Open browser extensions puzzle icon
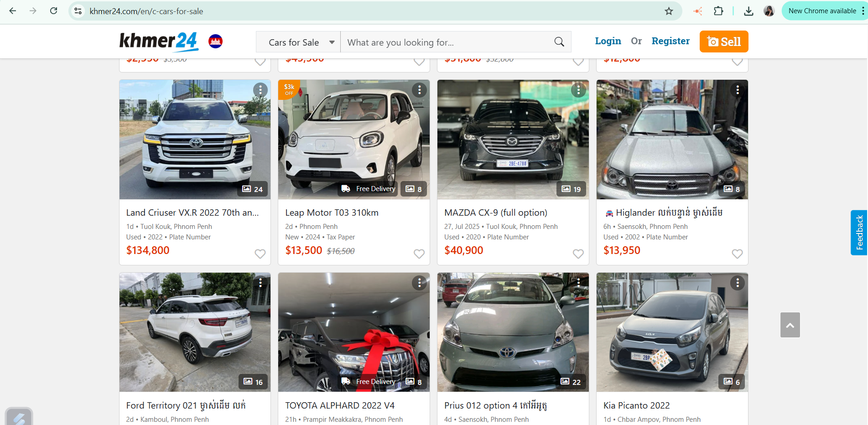 [x=718, y=11]
